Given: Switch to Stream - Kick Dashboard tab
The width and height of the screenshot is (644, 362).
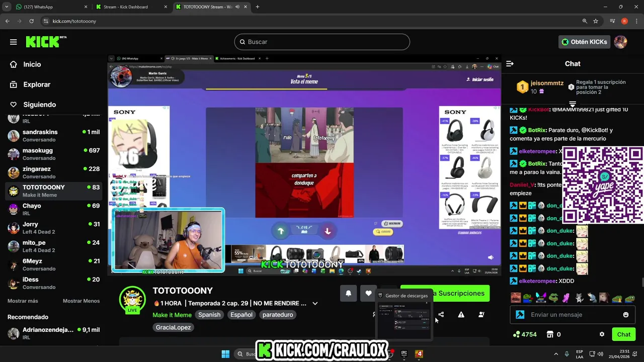Looking at the screenshot, I should (x=132, y=7).
